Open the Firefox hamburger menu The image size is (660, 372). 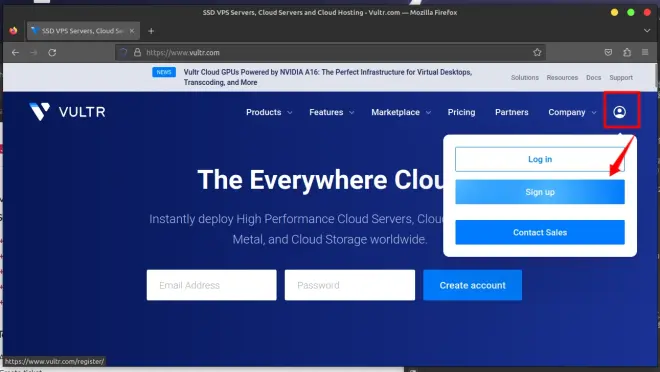pos(645,52)
